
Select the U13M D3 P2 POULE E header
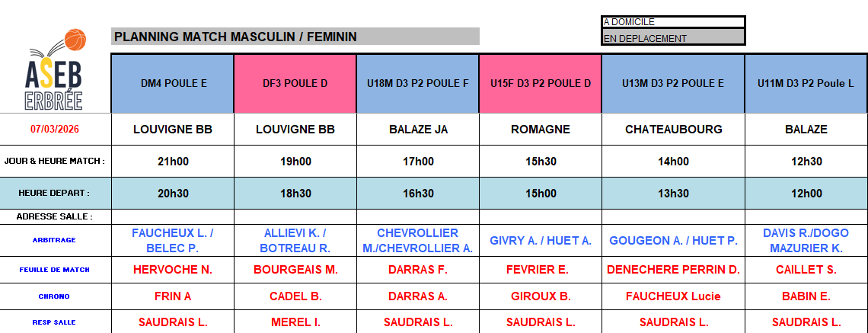coord(673,84)
